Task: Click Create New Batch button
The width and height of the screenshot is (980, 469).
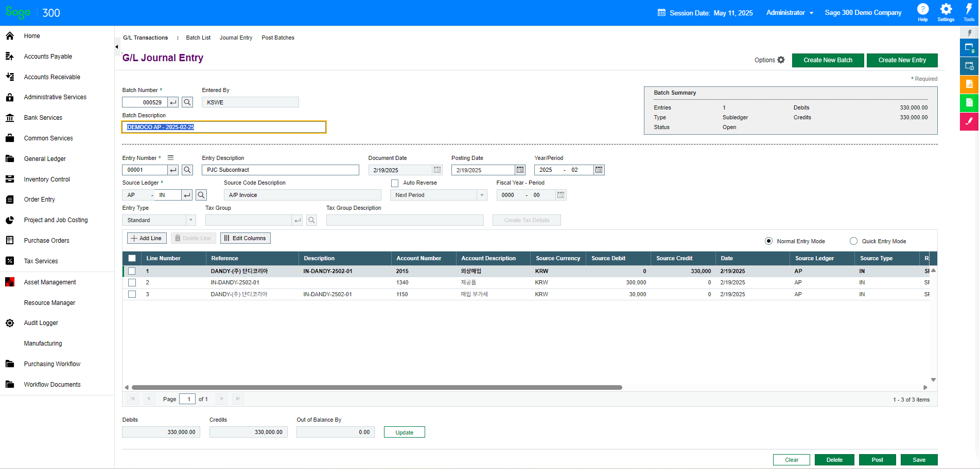Action: point(828,60)
